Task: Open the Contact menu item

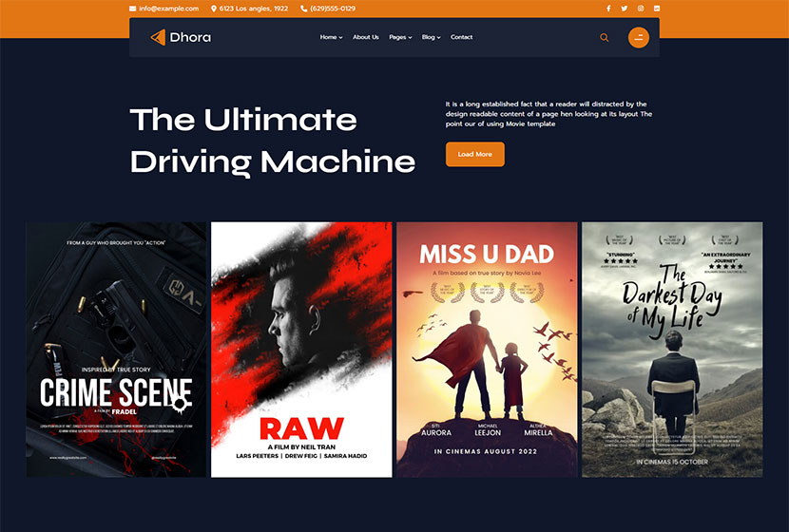Action: (461, 37)
